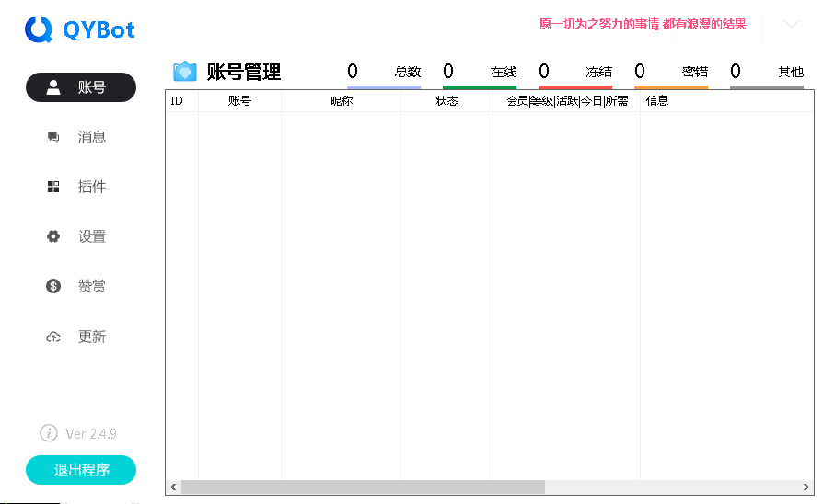823x504 pixels.
Task: Click the 退出程序 exit button
Action: pos(81,470)
